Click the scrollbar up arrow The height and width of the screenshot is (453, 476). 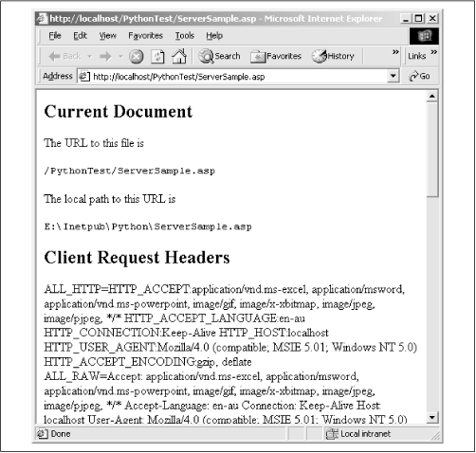click(x=432, y=96)
